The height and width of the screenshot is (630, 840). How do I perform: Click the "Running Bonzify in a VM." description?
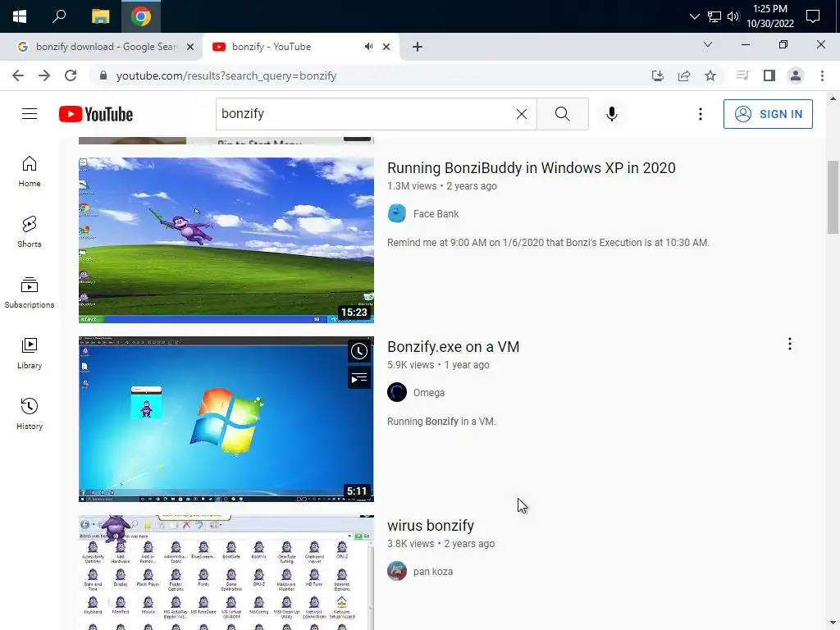coord(441,422)
